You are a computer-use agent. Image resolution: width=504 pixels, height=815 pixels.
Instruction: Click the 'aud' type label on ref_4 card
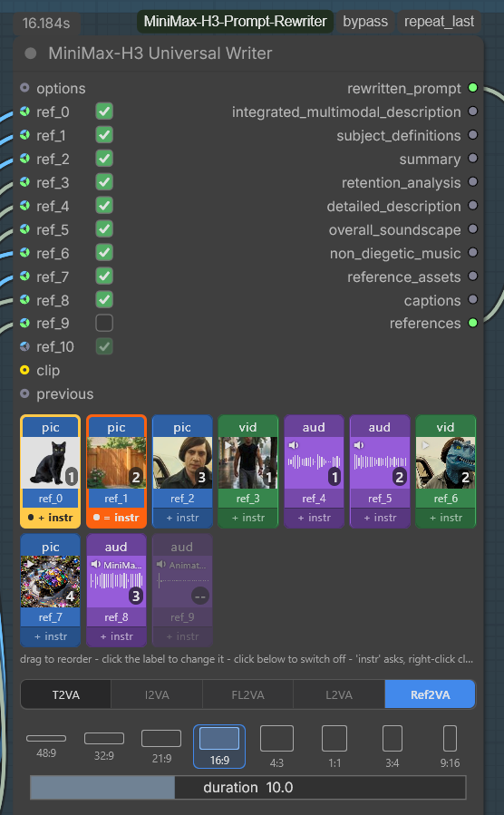pyautogui.click(x=314, y=427)
